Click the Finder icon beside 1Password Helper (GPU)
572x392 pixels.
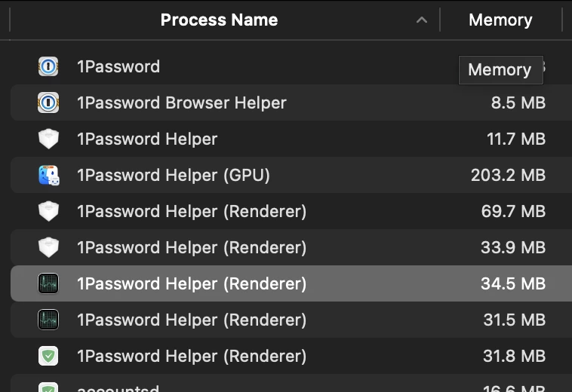pos(49,175)
